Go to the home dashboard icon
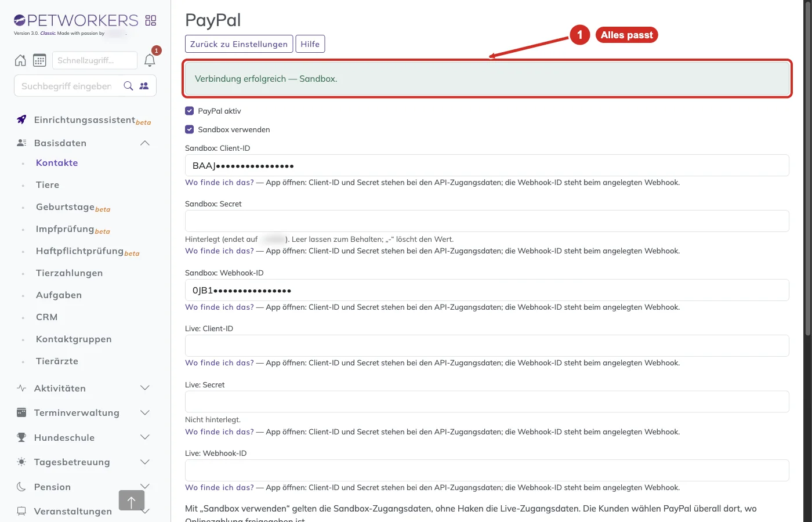This screenshot has height=522, width=812. [x=20, y=60]
